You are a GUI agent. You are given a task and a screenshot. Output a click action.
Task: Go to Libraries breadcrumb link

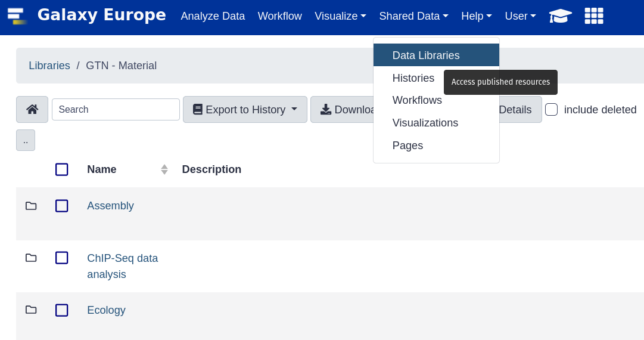coord(49,66)
